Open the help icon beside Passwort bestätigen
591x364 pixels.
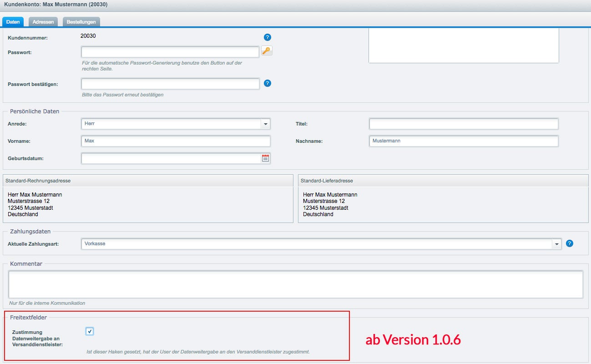point(268,83)
